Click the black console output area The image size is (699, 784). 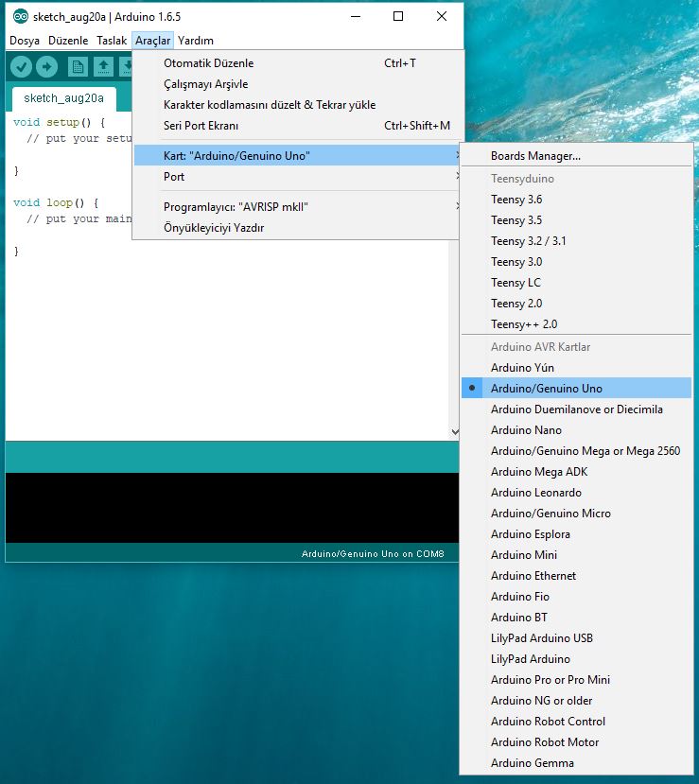tap(232, 508)
